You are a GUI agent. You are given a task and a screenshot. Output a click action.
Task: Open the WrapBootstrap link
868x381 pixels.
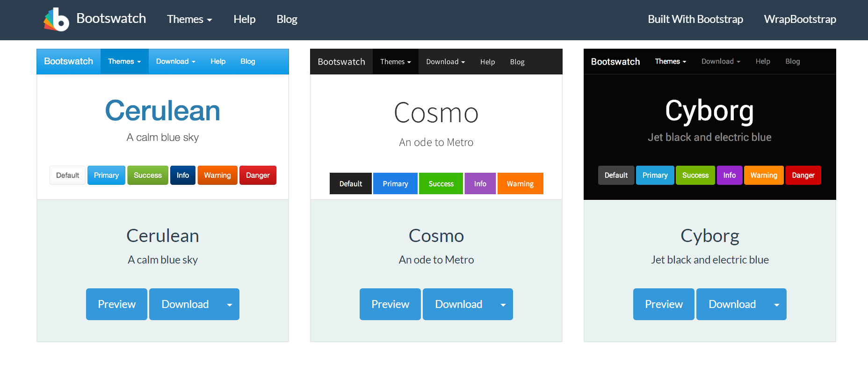(x=800, y=19)
